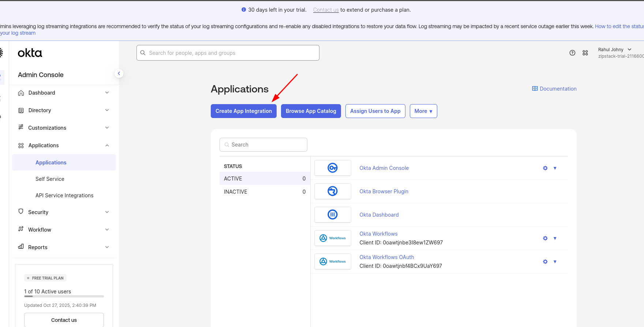Expand the Dashboard menu chevron
Viewport: 644px width, 327px height.
coord(107,93)
